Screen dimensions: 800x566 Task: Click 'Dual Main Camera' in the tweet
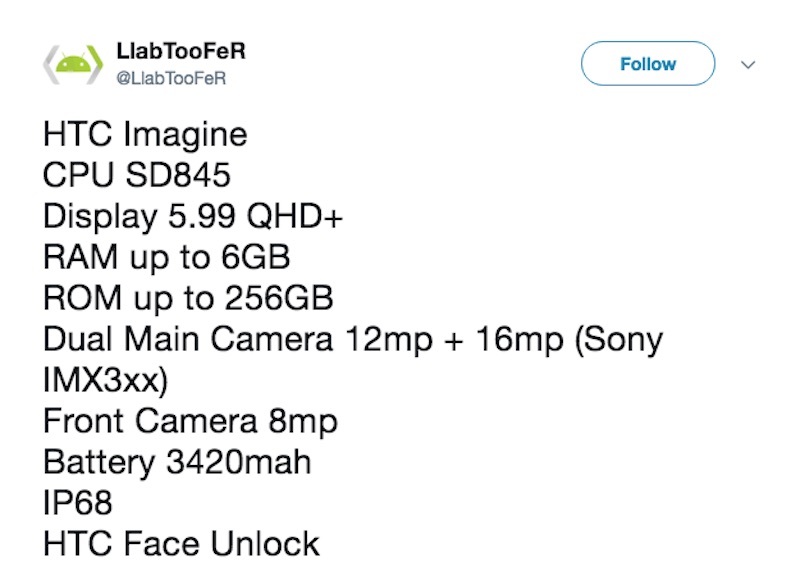point(188,339)
